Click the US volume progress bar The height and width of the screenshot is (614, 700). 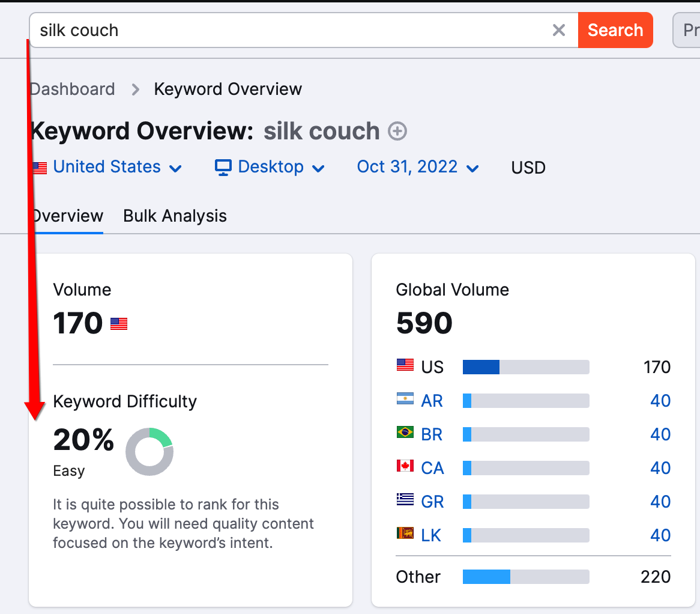[525, 367]
